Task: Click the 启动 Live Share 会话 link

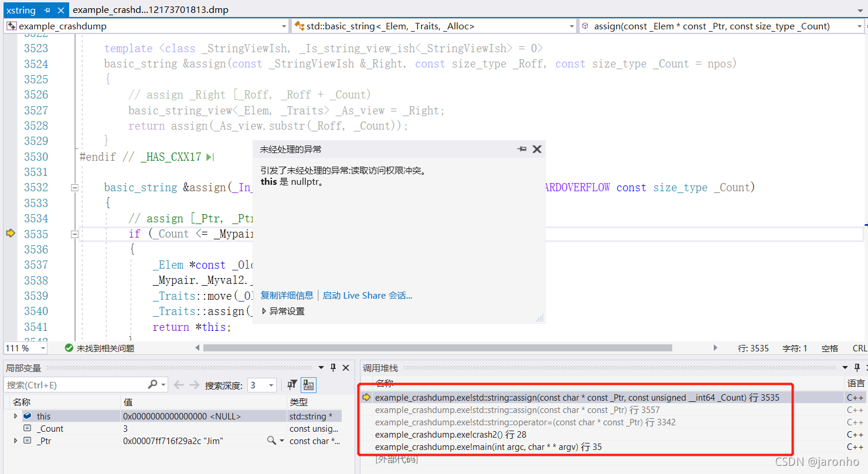Action: 367,295
